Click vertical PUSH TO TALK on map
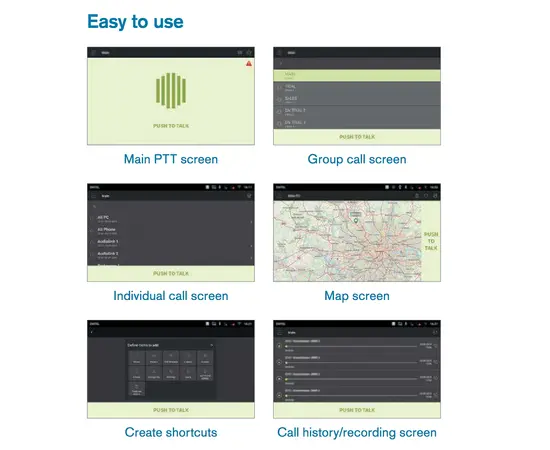 click(431, 241)
